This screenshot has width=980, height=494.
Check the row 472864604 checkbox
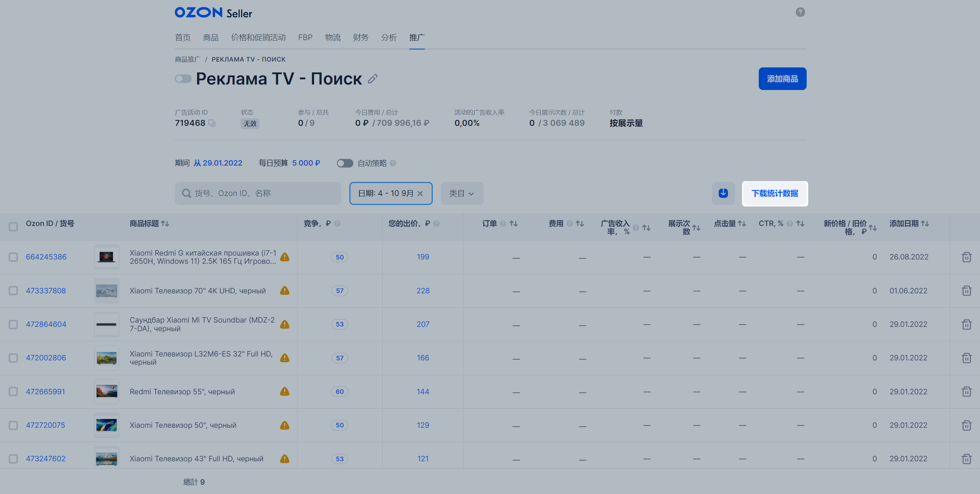click(13, 324)
